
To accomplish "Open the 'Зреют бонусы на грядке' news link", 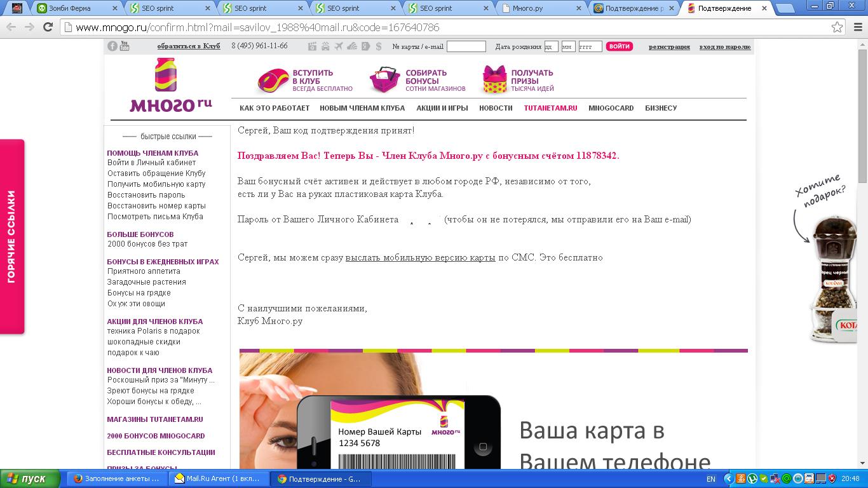I will coord(151,391).
